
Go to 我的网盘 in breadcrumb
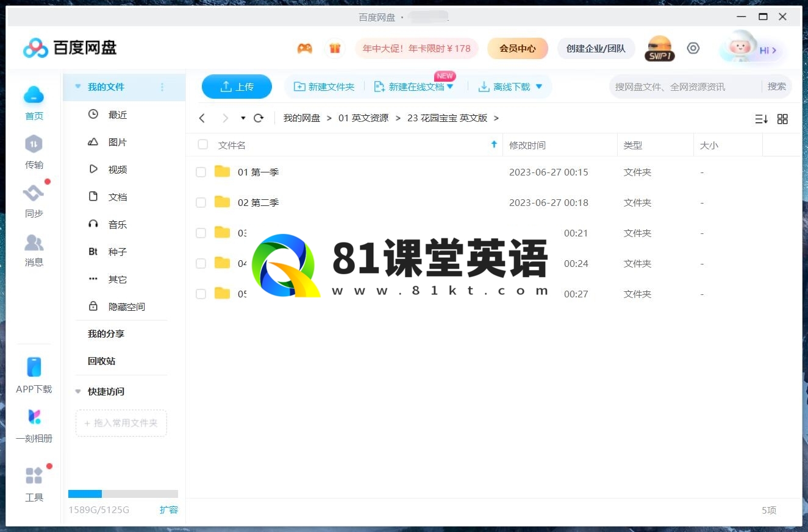pos(302,118)
